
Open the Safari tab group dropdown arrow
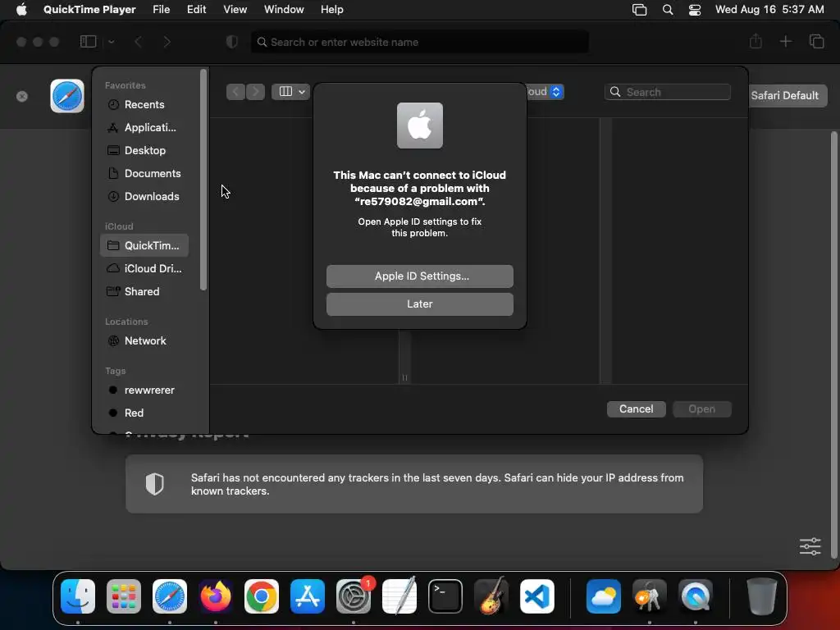point(111,42)
